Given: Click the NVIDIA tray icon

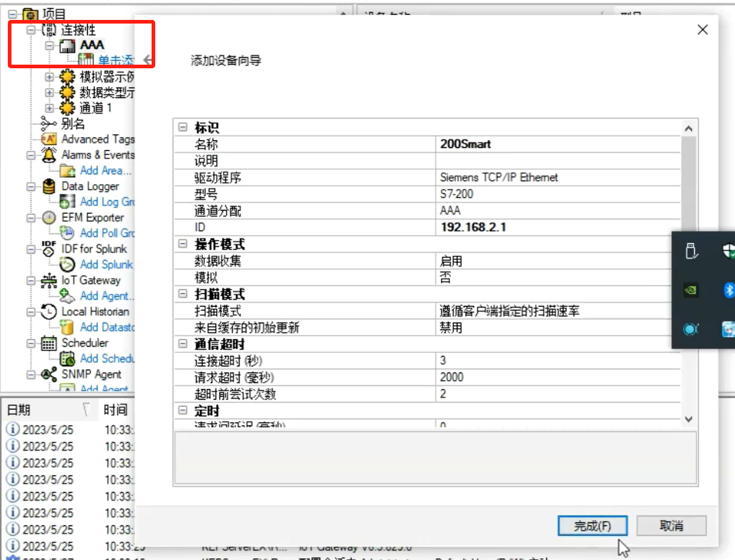Looking at the screenshot, I should pos(691,290).
